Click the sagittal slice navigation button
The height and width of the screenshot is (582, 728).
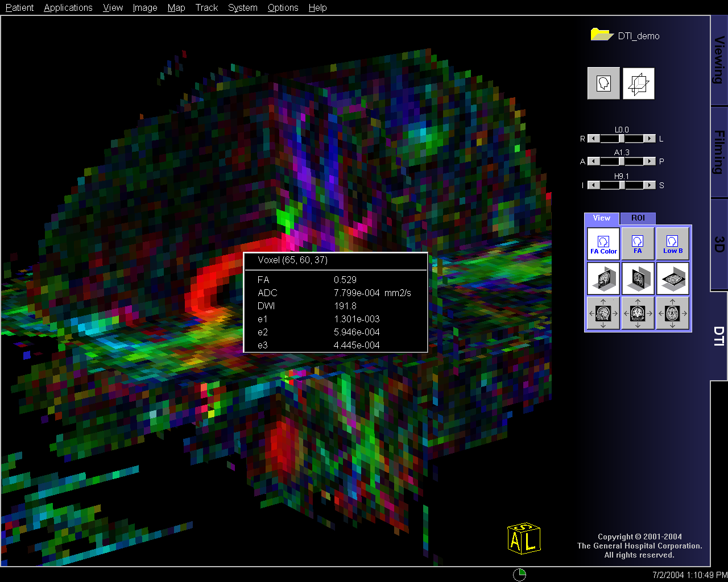603,313
